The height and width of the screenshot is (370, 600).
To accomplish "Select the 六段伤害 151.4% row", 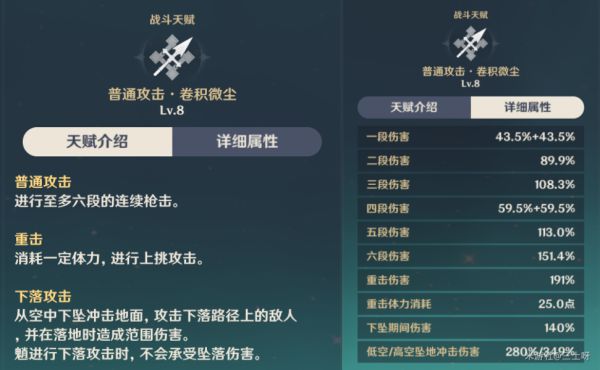I will pyautogui.click(x=471, y=256).
